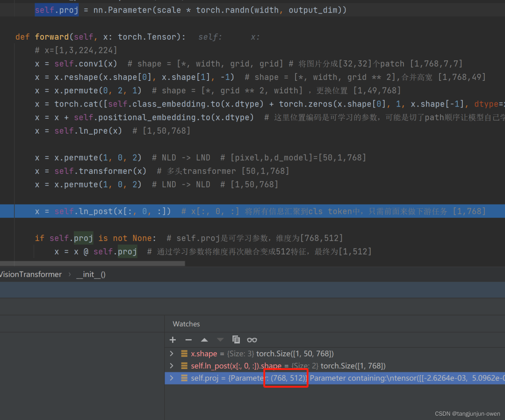
Task: Move watch up with up arrow
Action: tap(204, 340)
